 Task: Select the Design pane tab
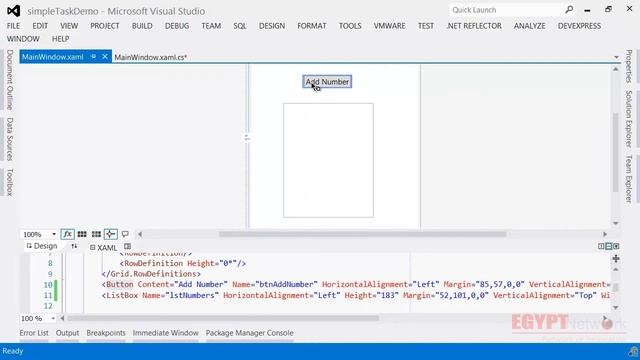[x=42, y=246]
